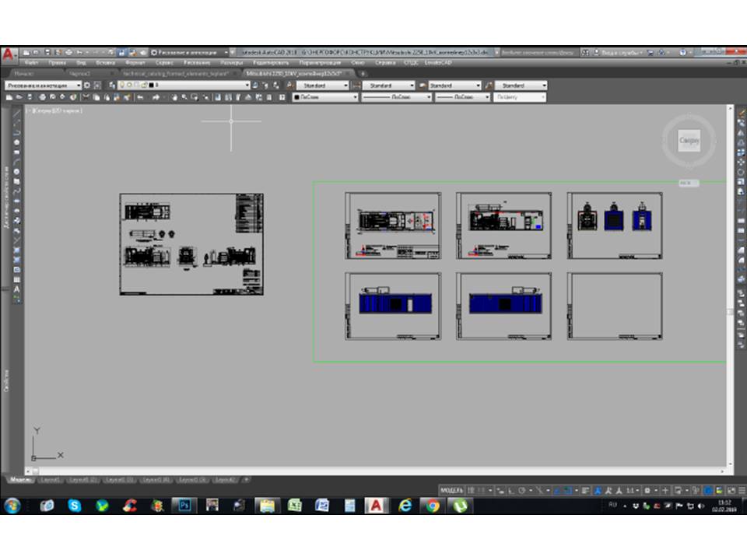Open Skype from the taskbar

click(x=75, y=506)
